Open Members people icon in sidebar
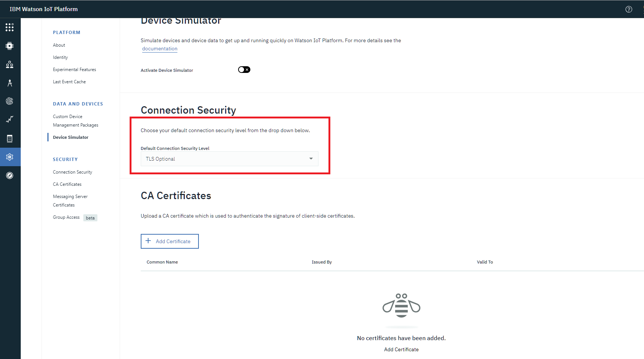 click(x=10, y=65)
